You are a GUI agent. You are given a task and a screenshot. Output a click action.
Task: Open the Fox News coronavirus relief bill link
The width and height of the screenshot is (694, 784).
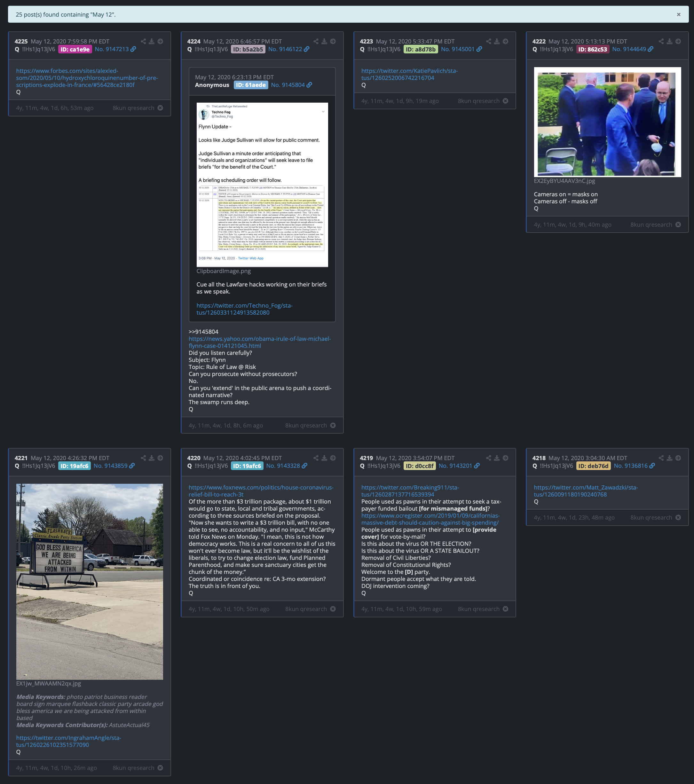[261, 491]
